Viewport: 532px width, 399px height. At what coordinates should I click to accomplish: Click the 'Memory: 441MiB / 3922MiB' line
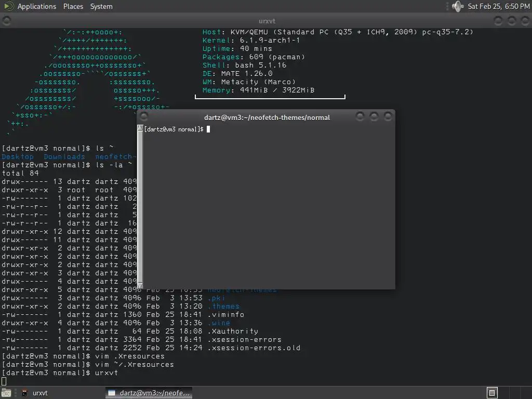click(258, 90)
